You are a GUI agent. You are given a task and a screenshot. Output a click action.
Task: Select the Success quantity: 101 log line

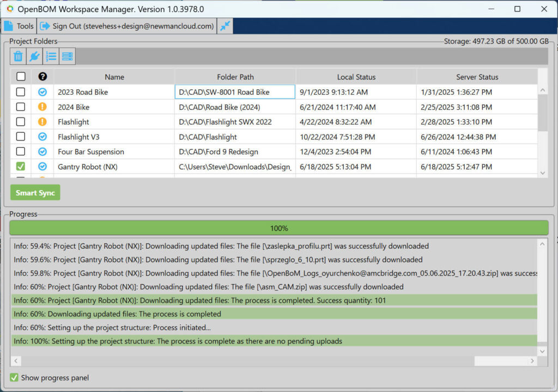point(274,300)
